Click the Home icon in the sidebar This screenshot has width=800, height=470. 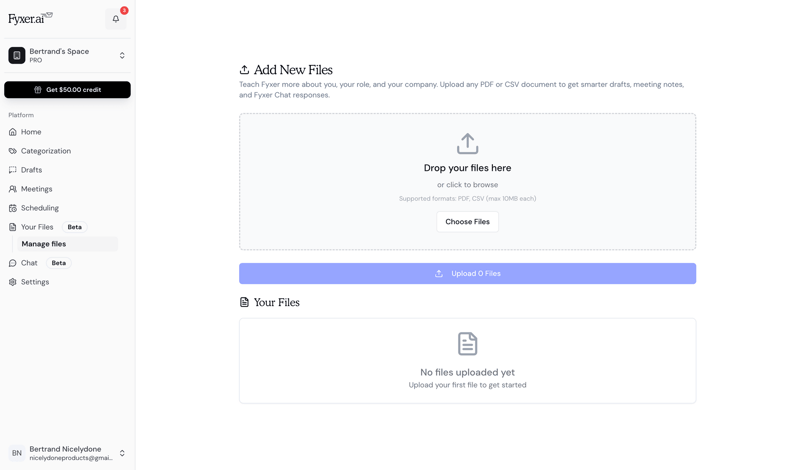coord(13,132)
